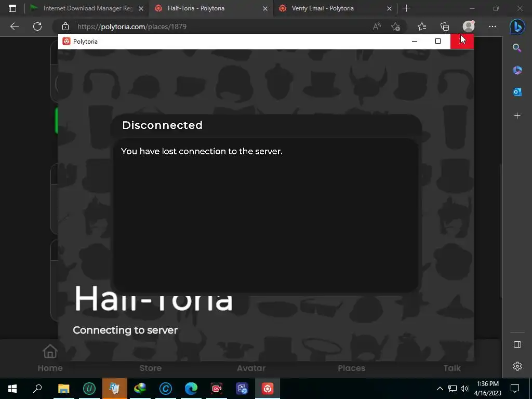Screen dimensions: 532x399
Task: Open Windows taskbar search
Action: point(37,389)
